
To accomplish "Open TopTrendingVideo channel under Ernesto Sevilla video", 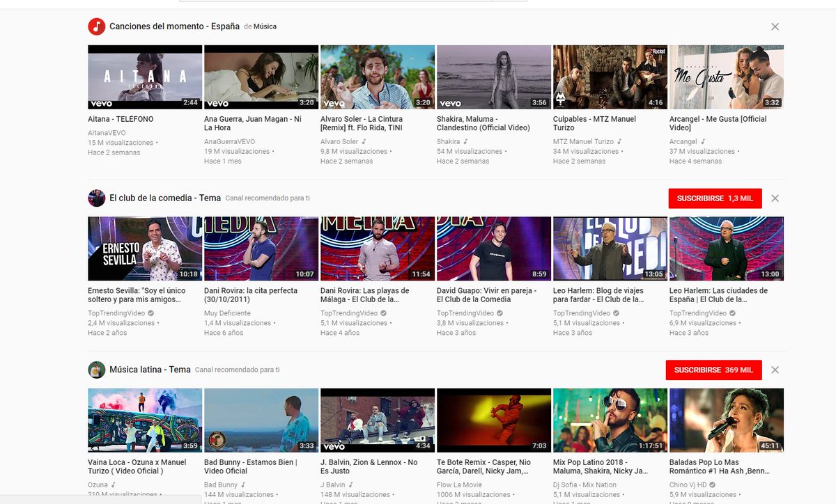I will point(116,313).
